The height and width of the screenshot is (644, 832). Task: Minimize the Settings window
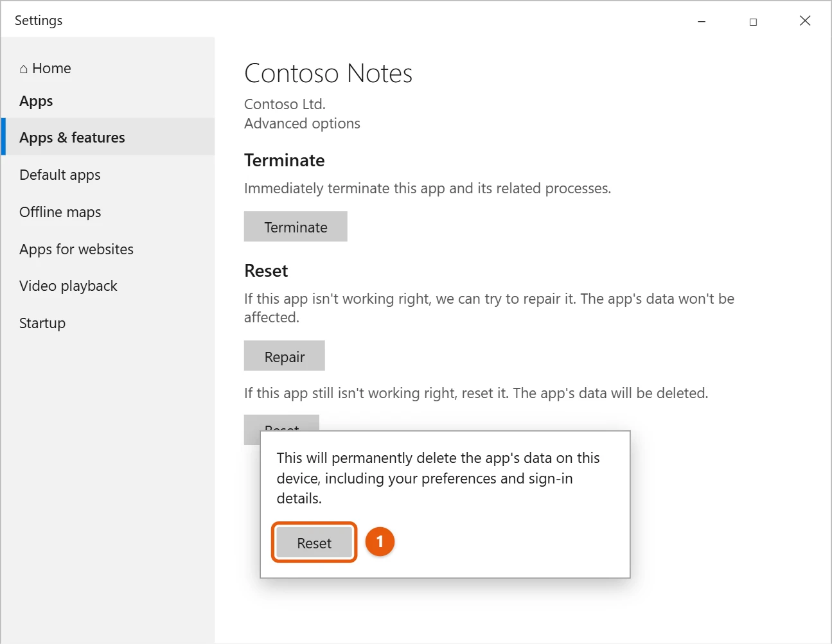(702, 21)
